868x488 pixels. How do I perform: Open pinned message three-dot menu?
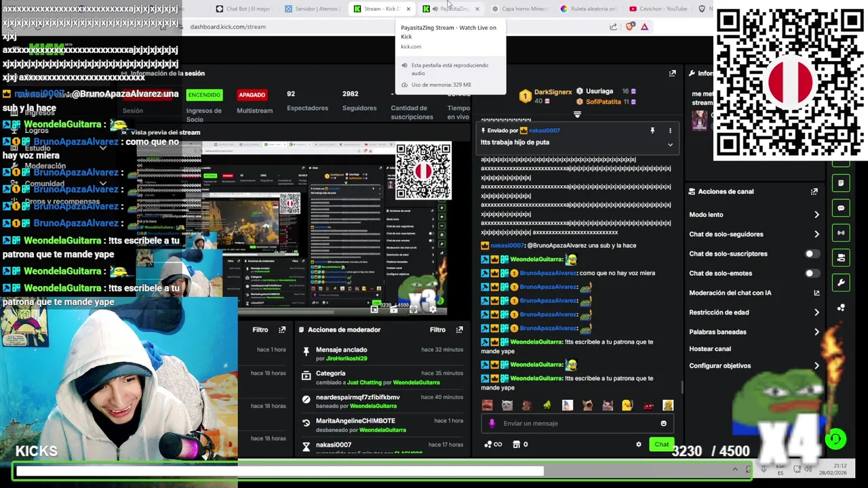click(670, 130)
